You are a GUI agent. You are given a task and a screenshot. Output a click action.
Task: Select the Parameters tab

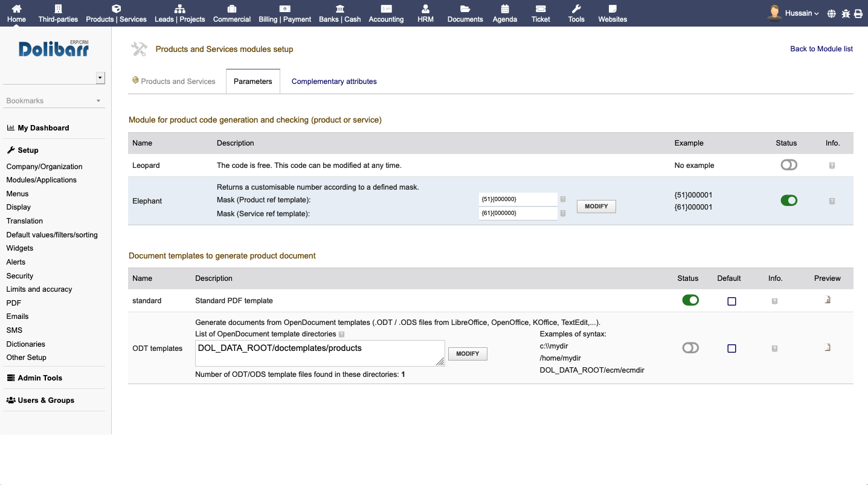pos(253,82)
